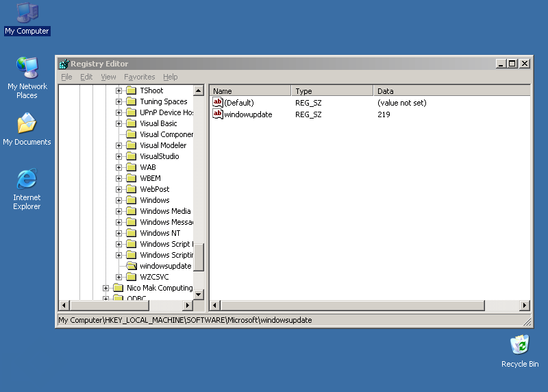Click the tree pane horizontal scrollbar thumb
Viewport: 548px width, 392px height.
(x=110, y=305)
